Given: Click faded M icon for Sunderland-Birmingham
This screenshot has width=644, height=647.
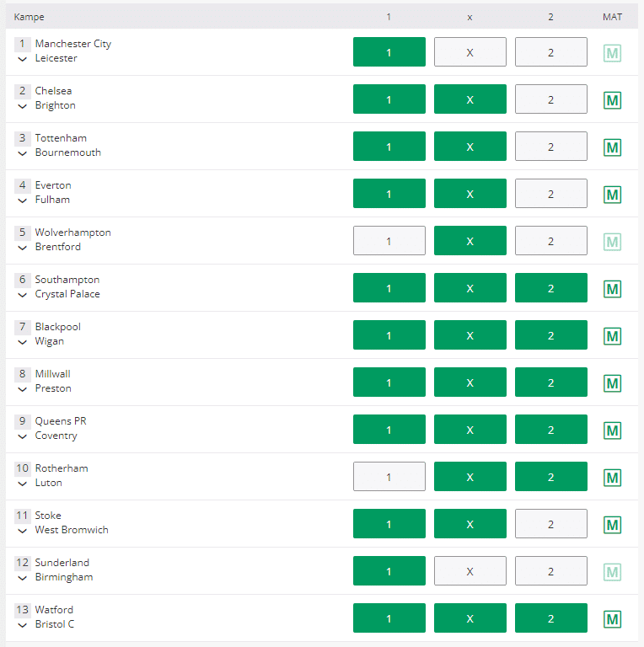Looking at the screenshot, I should (613, 572).
